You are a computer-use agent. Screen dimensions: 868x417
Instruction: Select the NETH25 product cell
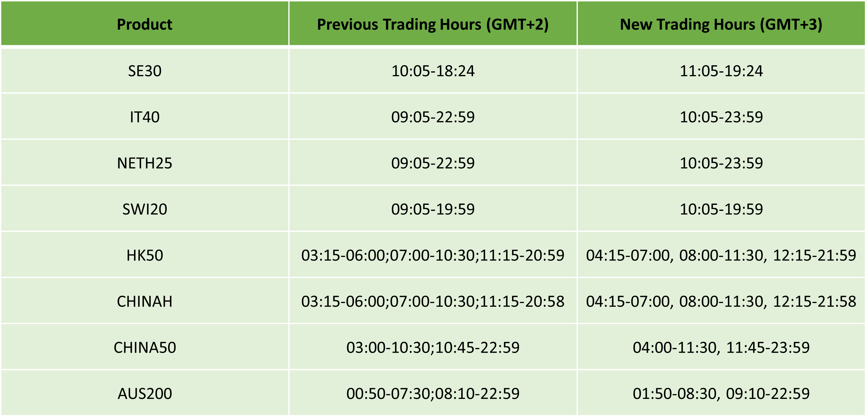click(x=145, y=163)
